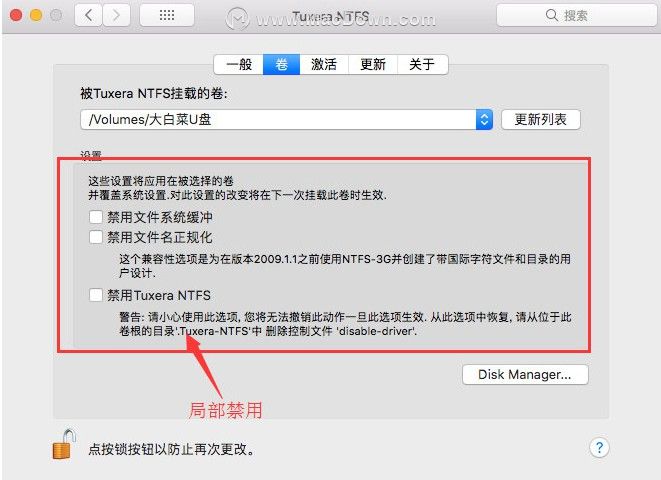
Task: Enable 禁用文件系统缓冲 checkbox
Action: click(96, 217)
